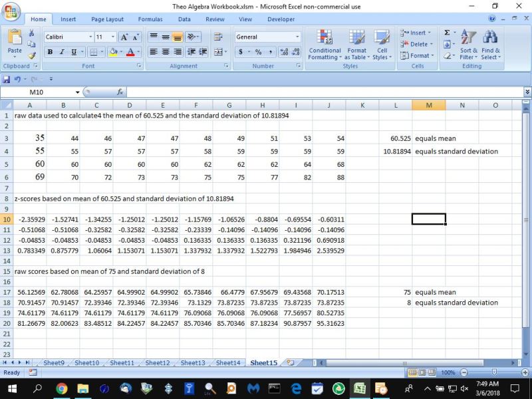Expand Format as Table gallery
Viewport: 532px width, 399px height.
pos(357,45)
